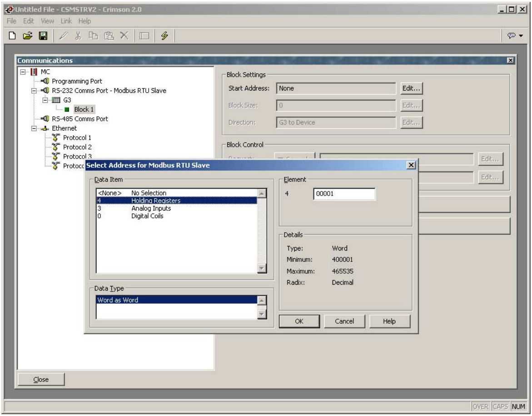Close the Select Address dialog via X
The width and height of the screenshot is (532, 416).
point(411,165)
